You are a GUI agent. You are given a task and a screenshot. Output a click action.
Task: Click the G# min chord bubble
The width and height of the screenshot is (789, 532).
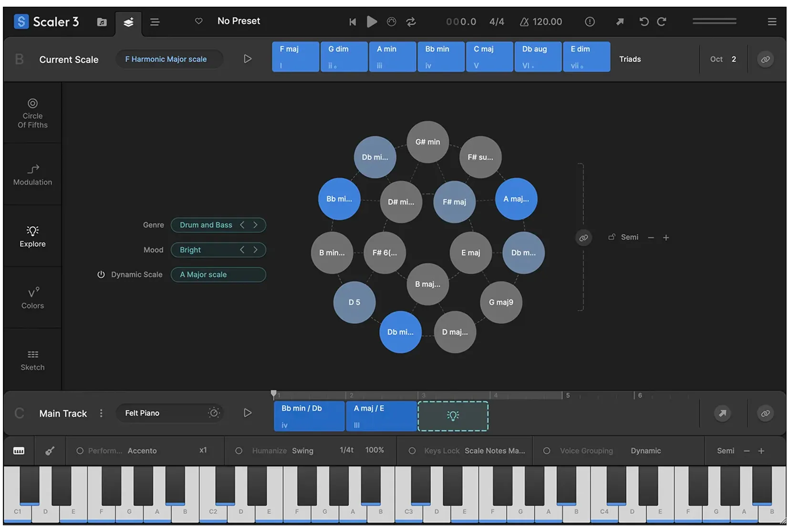(428, 142)
